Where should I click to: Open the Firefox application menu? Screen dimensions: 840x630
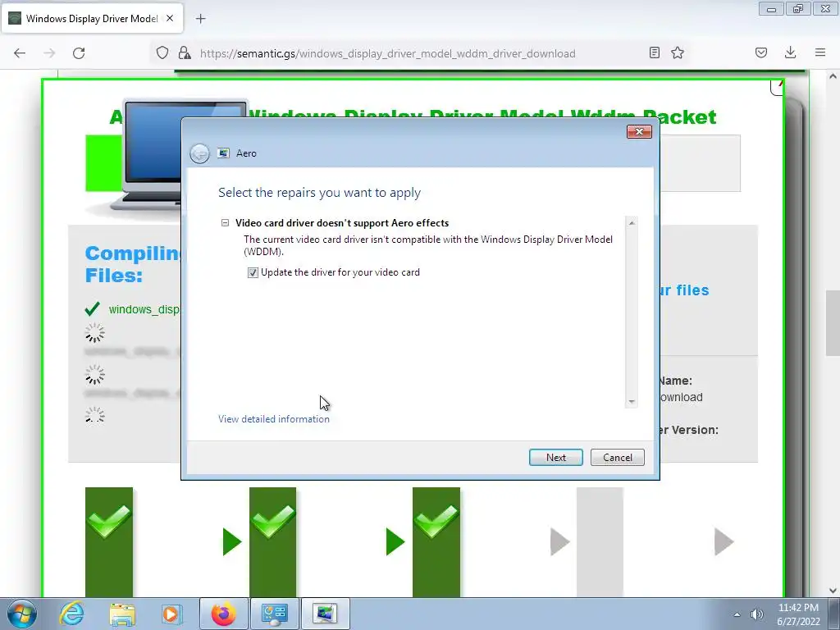click(x=820, y=52)
